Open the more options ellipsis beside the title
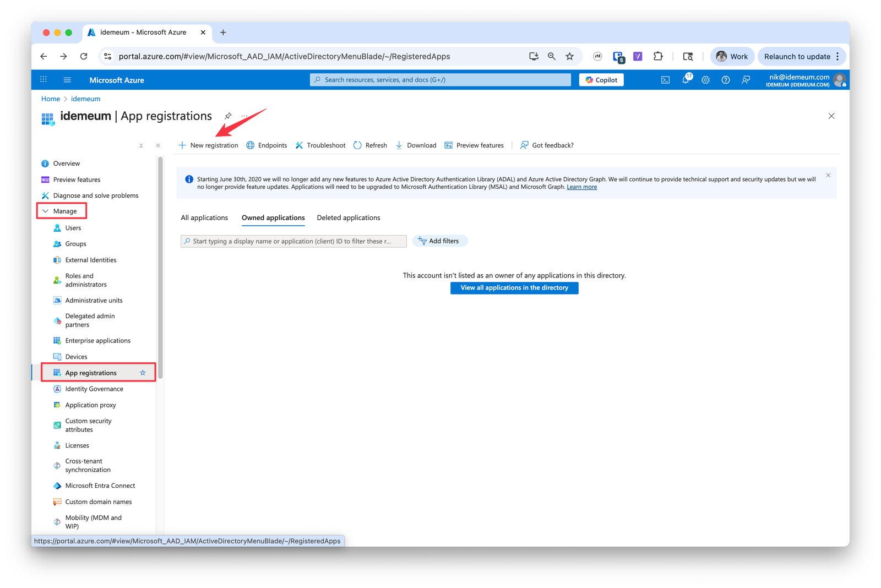This screenshot has width=881, height=588. 244,116
